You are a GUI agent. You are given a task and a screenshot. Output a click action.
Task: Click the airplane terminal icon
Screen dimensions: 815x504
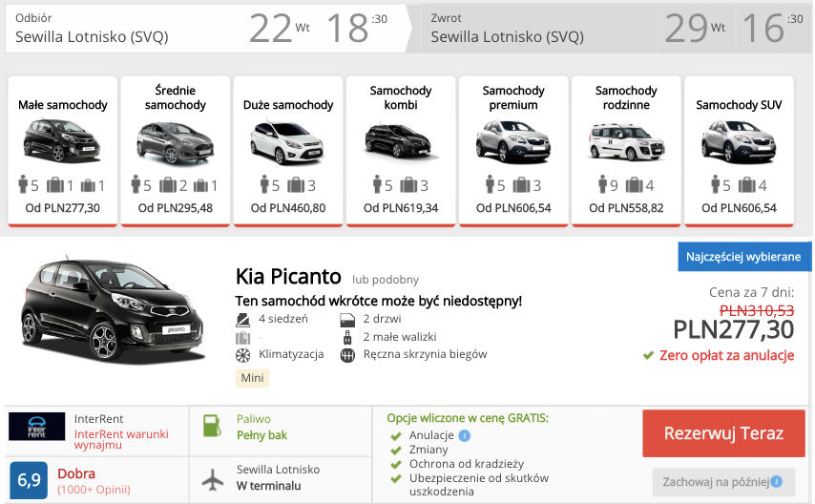coord(213,477)
